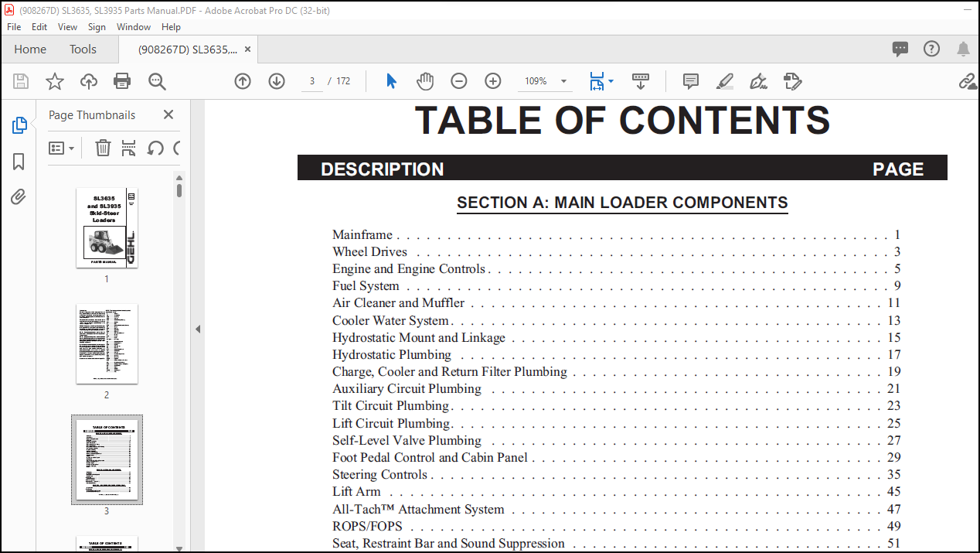Click 'Mainframe' contents entry
Image resolution: width=980 pixels, height=553 pixels.
coord(362,234)
